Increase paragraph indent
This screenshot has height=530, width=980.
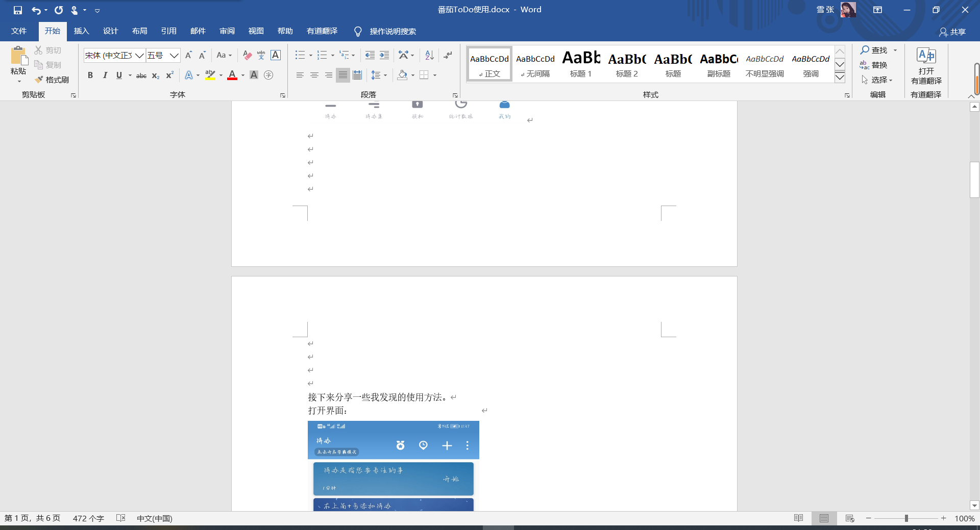pyautogui.click(x=384, y=55)
